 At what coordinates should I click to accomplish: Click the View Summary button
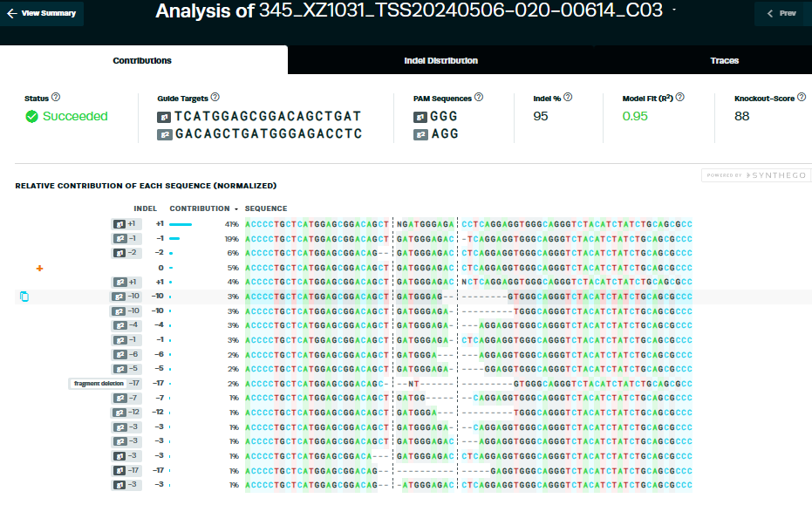coord(42,13)
